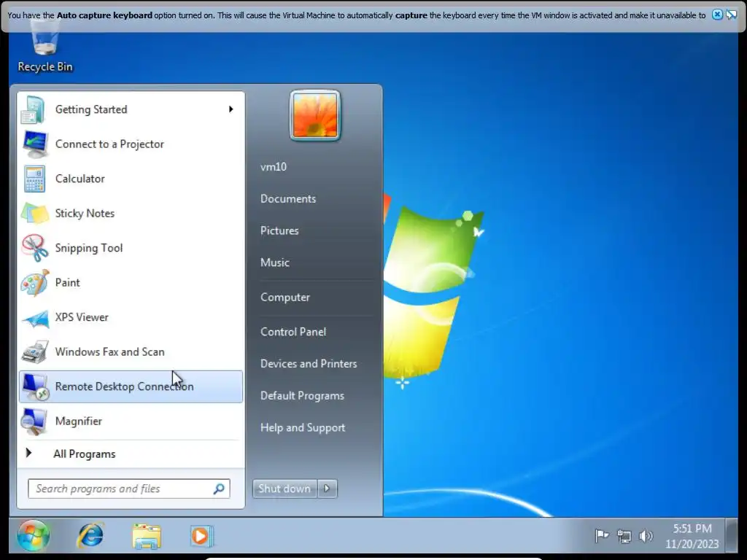Click the Show desktop button
The height and width of the screenshot is (560, 747).
coord(731,535)
